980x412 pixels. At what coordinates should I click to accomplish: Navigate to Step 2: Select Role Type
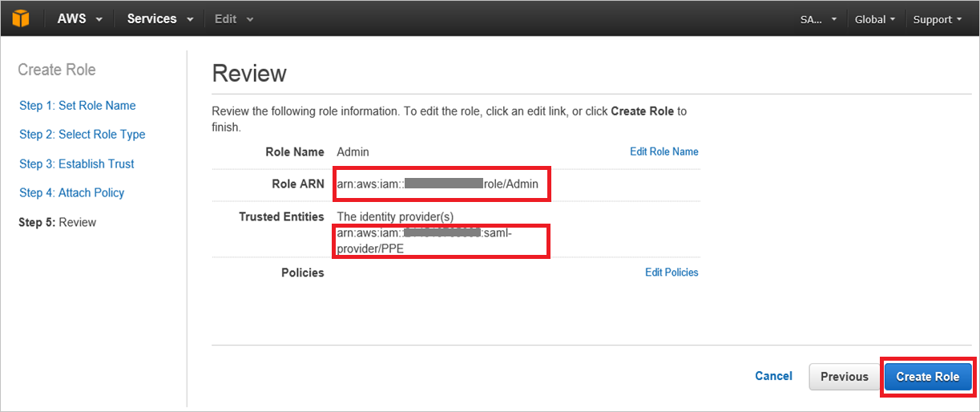[x=82, y=135]
